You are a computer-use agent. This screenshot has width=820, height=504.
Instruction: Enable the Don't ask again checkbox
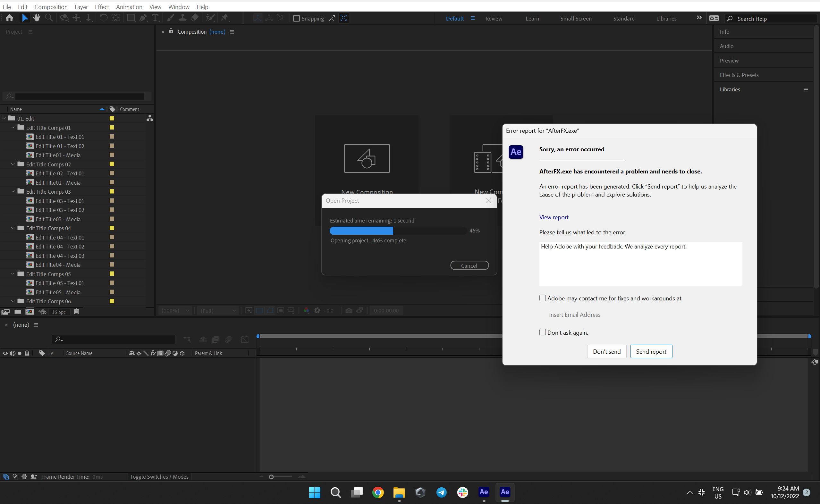[542, 332]
